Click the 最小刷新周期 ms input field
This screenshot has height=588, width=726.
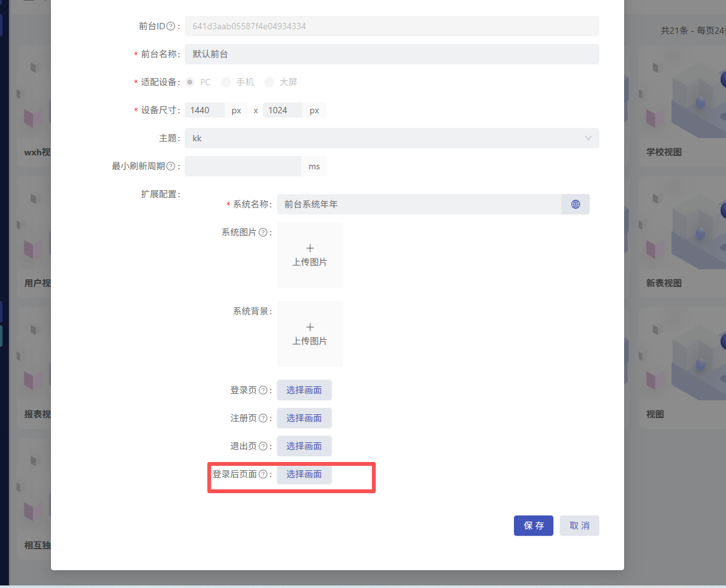coord(243,166)
